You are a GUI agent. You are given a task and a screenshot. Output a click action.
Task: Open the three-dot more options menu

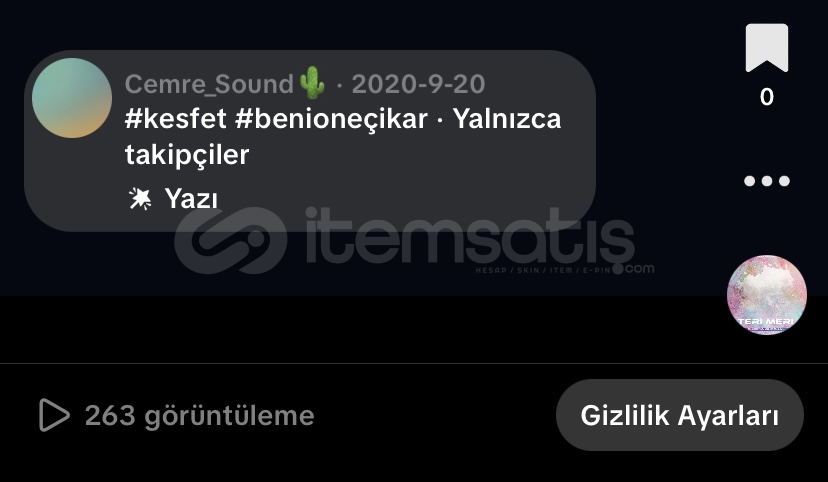click(767, 181)
